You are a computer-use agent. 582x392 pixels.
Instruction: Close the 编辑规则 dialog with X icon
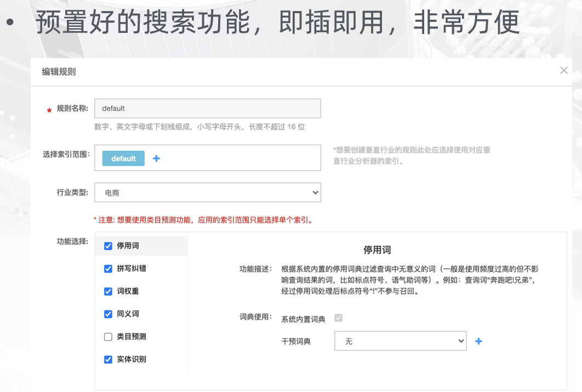point(564,70)
